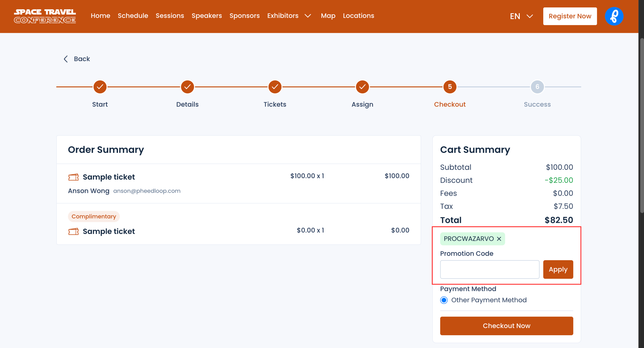The width and height of the screenshot is (644, 348).
Task: Focus the Promotion Code input field
Action: pyautogui.click(x=489, y=269)
